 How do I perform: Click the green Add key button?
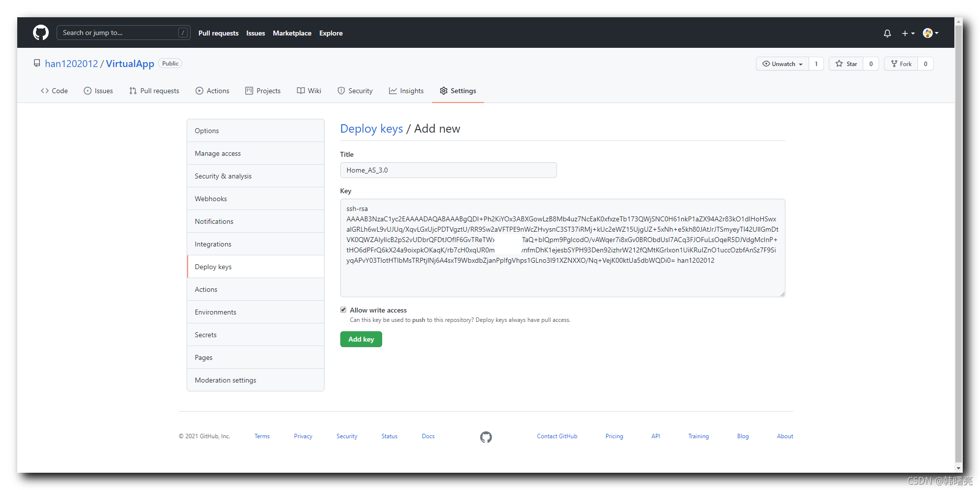tap(361, 339)
